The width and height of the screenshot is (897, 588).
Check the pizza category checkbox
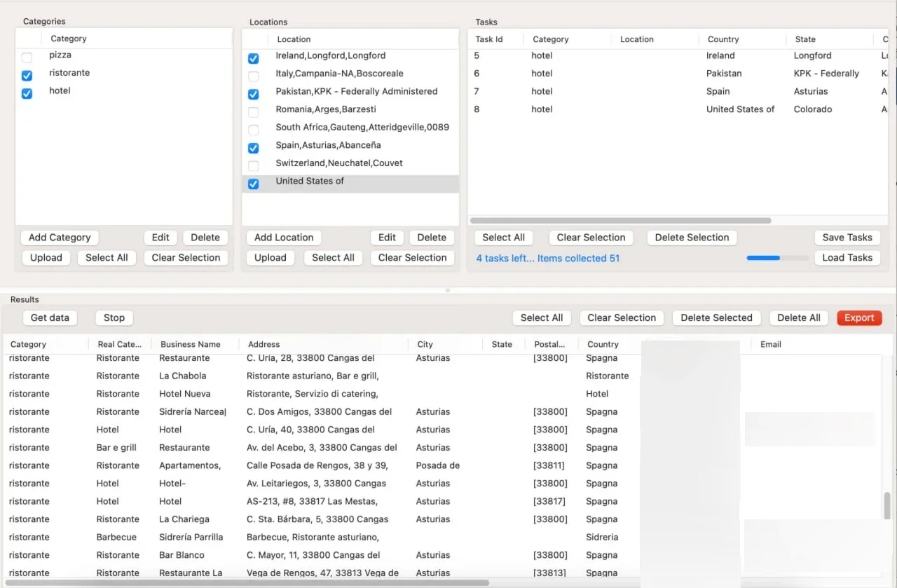click(27, 57)
